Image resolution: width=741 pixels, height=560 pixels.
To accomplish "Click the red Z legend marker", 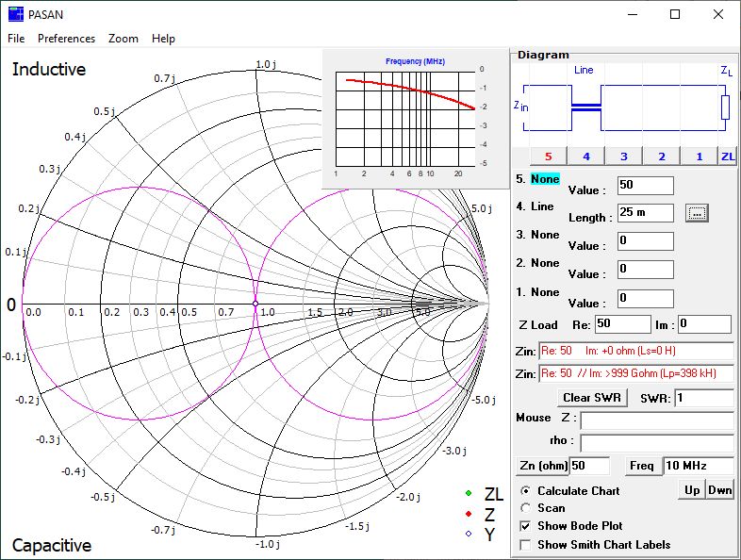I will (469, 514).
